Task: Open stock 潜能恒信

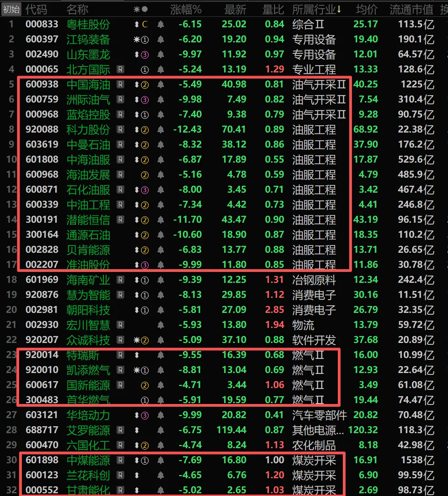Action: tap(88, 220)
